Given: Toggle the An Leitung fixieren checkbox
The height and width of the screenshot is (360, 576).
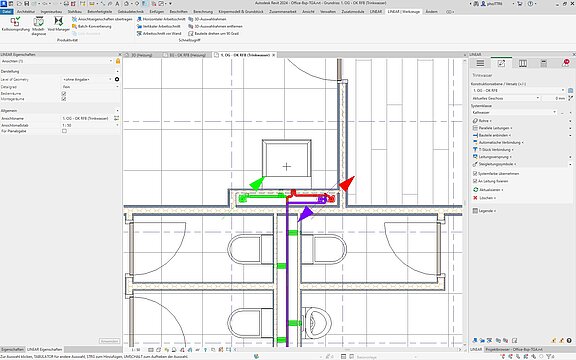Looking at the screenshot, I should [x=475, y=181].
